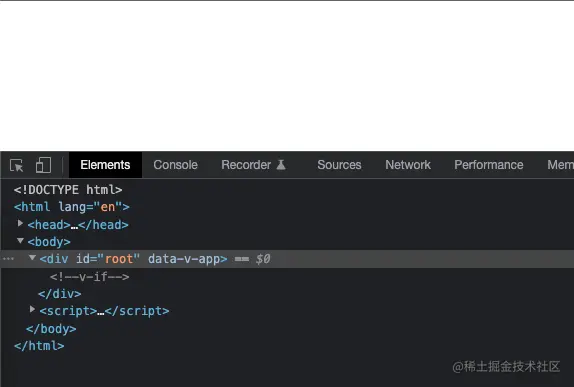Select the html lang en node

(x=72, y=207)
